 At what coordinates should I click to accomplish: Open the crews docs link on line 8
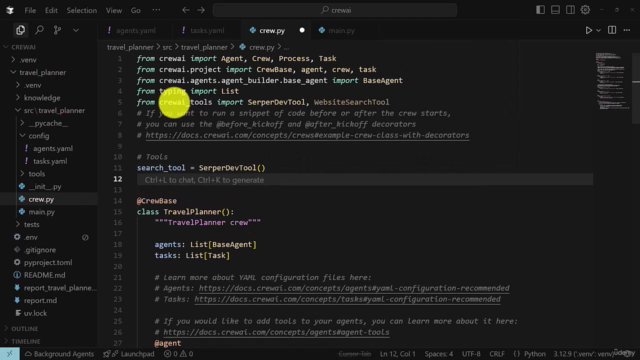[x=307, y=135]
